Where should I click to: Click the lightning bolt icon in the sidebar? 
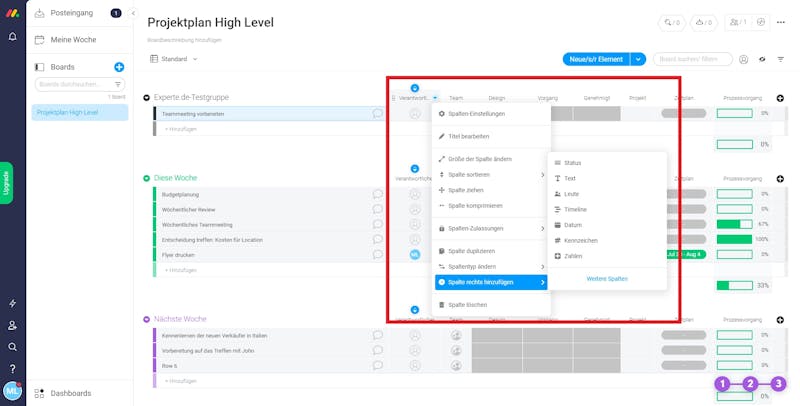[x=13, y=303]
